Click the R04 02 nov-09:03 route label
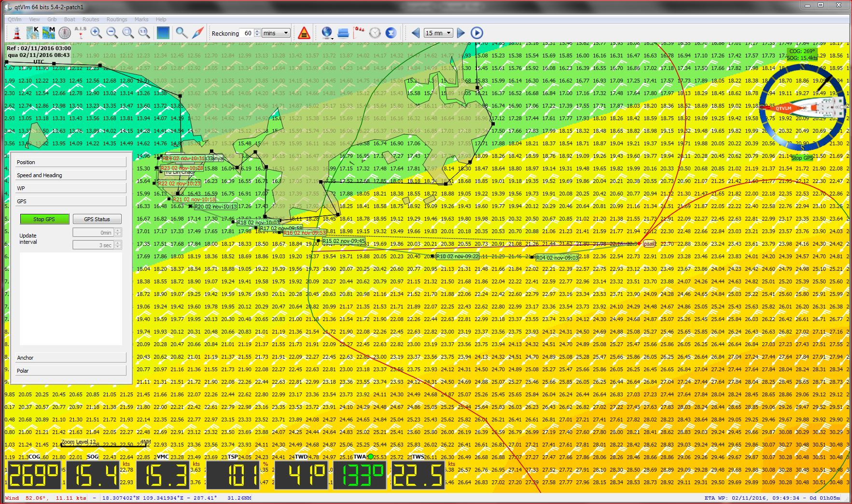This screenshot has width=852, height=504. click(x=557, y=258)
